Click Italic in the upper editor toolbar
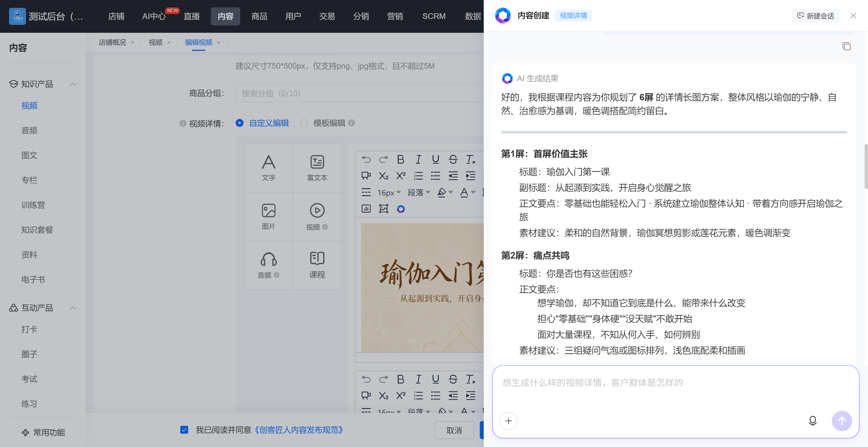The image size is (868, 447). pyautogui.click(x=418, y=159)
